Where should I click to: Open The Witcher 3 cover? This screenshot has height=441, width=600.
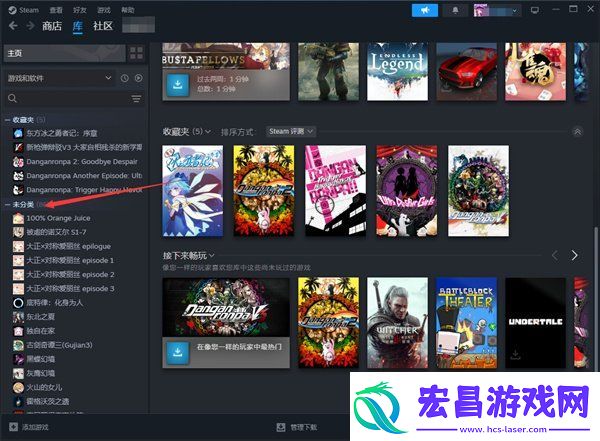click(x=398, y=323)
